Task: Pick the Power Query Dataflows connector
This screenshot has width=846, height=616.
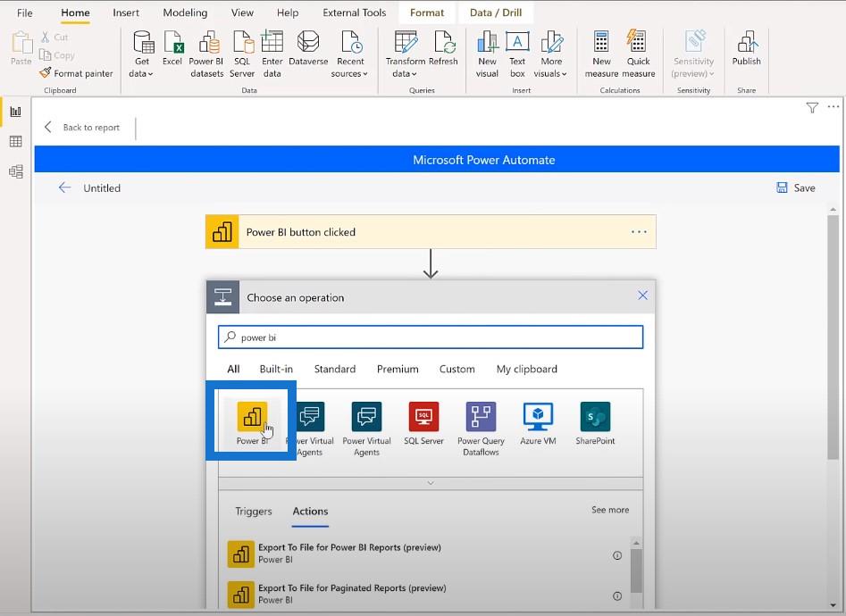Action: pyautogui.click(x=481, y=417)
